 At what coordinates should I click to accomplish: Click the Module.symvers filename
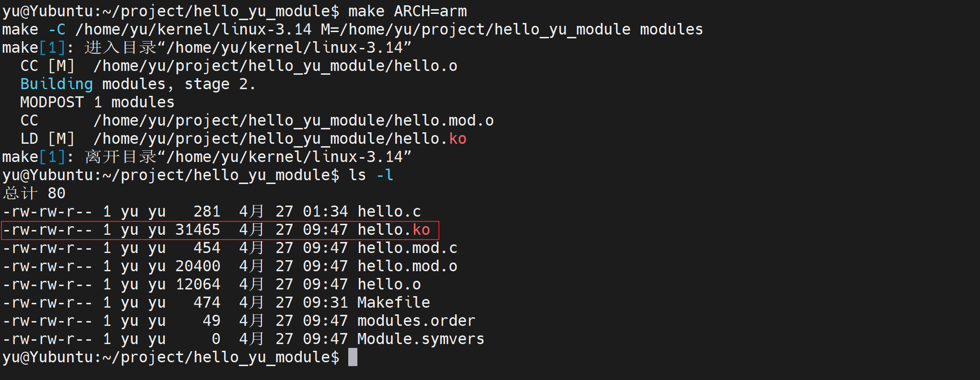[421, 339]
